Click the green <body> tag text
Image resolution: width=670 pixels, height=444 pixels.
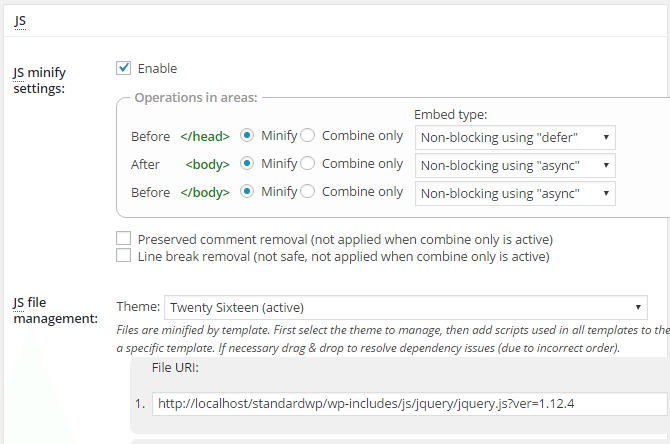pyautogui.click(x=207, y=165)
